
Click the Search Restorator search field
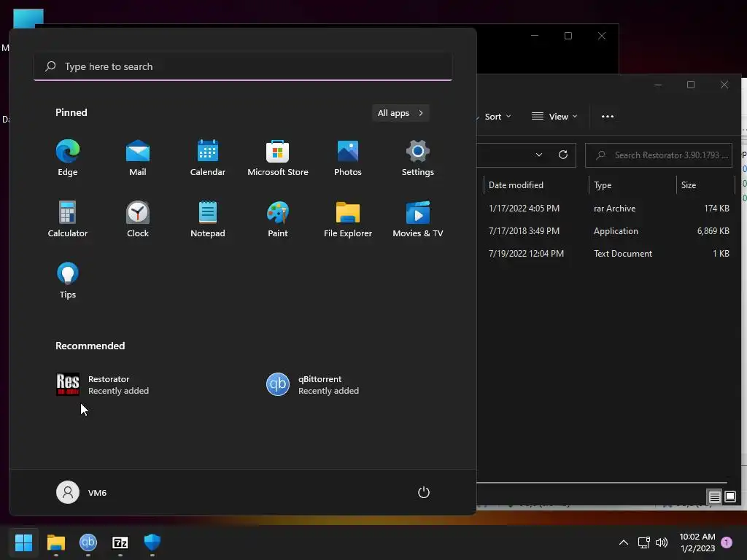pyautogui.click(x=659, y=155)
